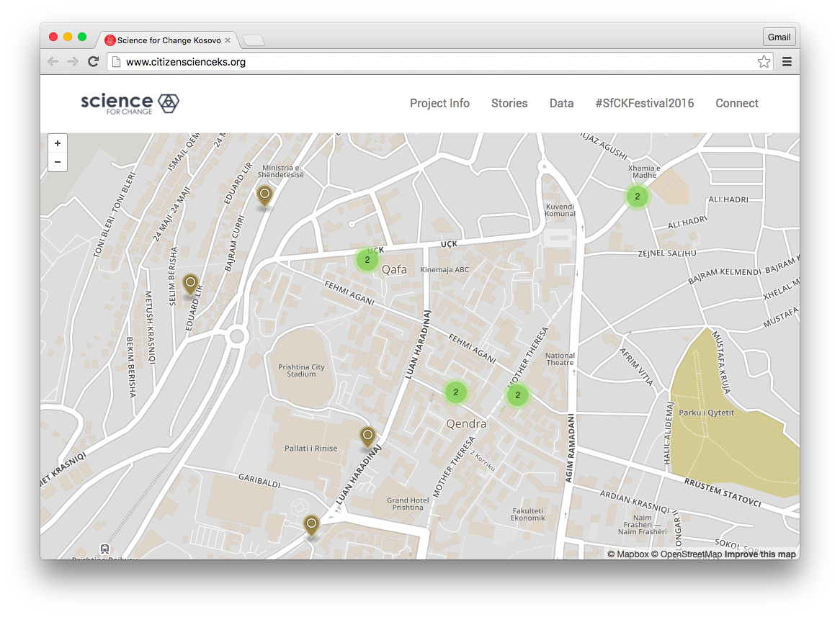Zoom in the map with the plus button
The width and height of the screenshot is (840, 617).
(58, 143)
